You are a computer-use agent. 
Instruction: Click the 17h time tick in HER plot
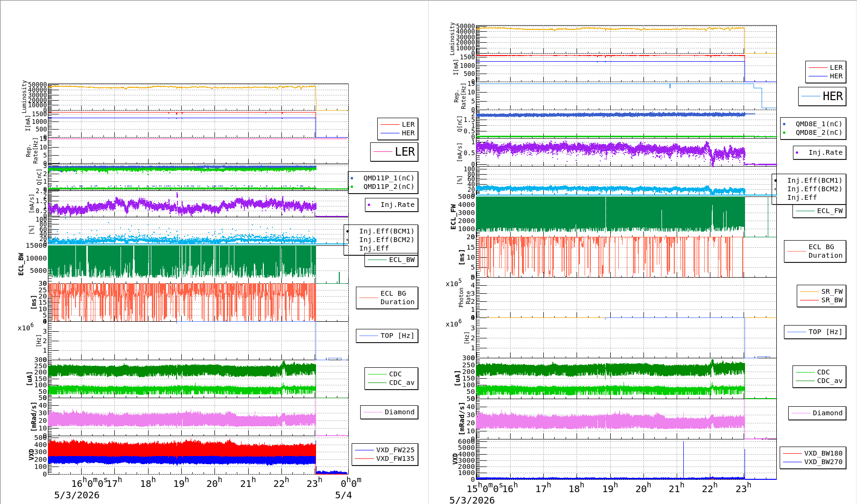tap(543, 488)
